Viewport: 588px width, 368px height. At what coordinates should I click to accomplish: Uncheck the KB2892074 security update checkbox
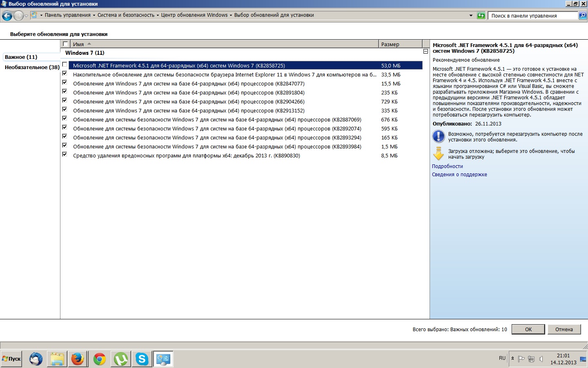coord(65,128)
